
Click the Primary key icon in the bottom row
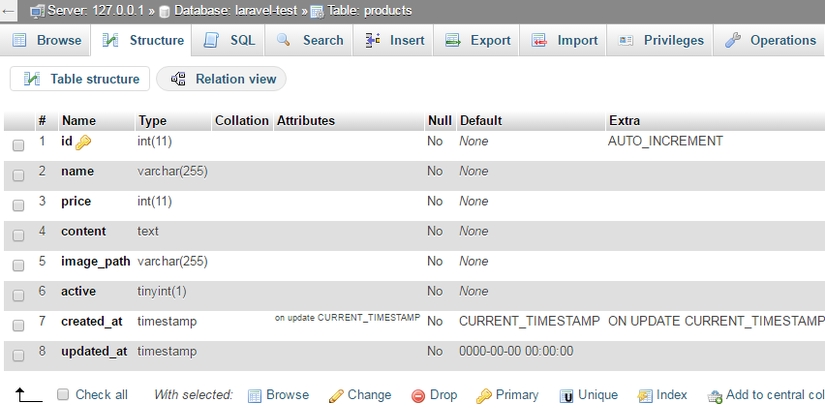coord(483,395)
